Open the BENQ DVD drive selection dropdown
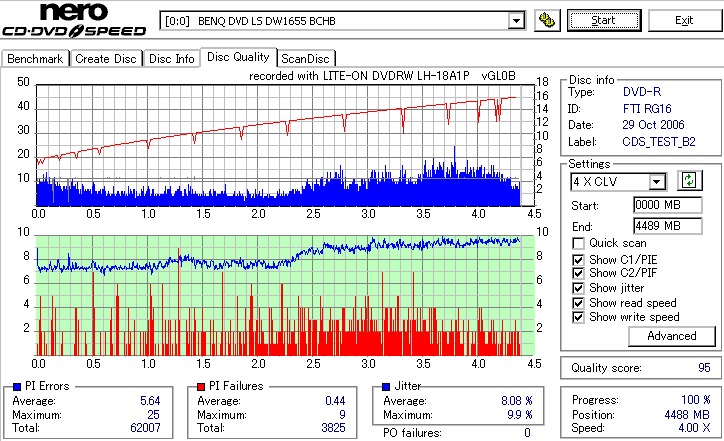 (x=516, y=21)
